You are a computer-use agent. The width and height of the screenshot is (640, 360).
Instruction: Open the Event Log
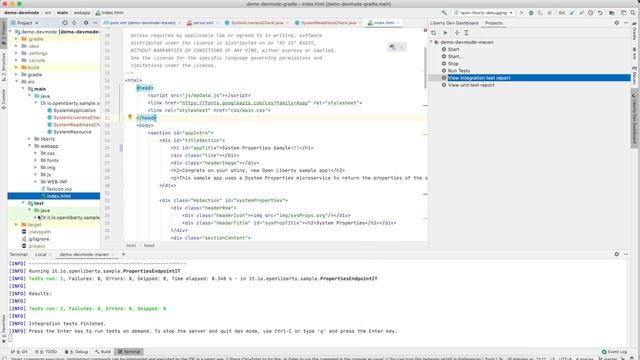[x=614, y=351]
